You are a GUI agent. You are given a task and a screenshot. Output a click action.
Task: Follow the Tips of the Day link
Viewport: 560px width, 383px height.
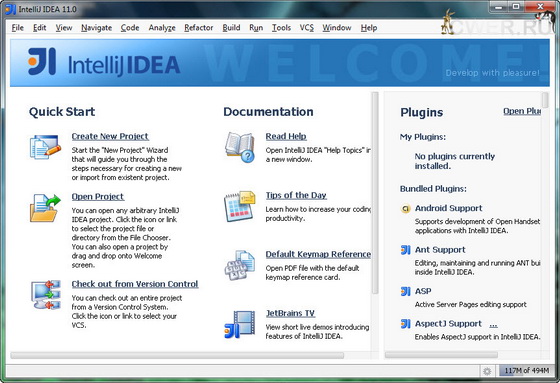296,195
